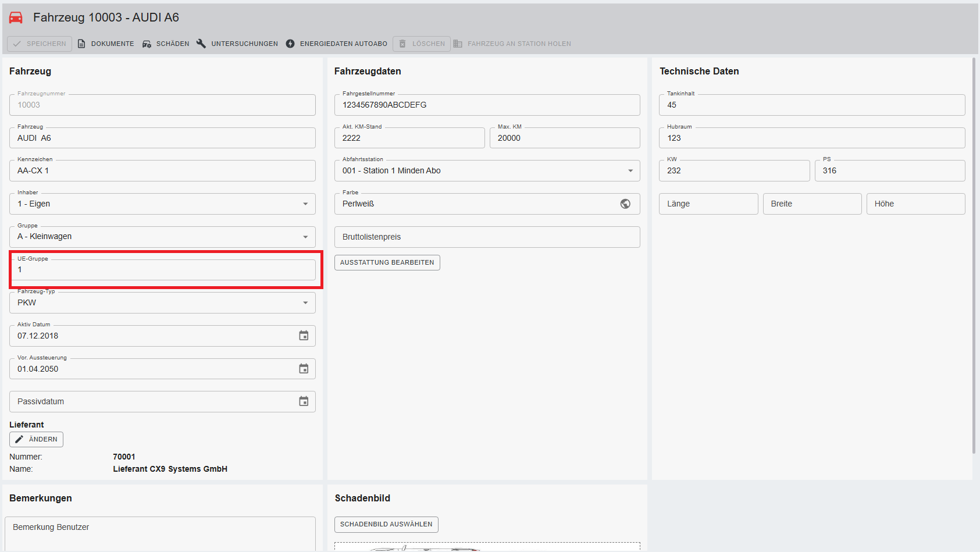
Task: Click the red car icon in header
Action: point(16,18)
